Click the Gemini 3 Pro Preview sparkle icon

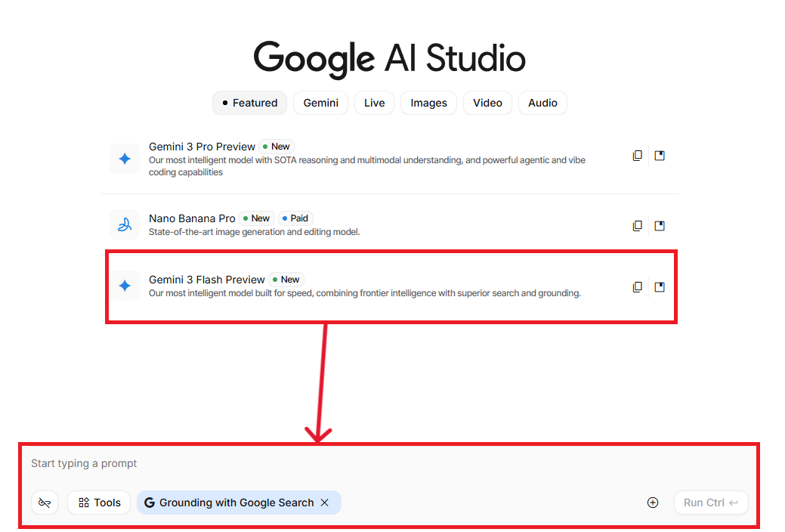[125, 159]
